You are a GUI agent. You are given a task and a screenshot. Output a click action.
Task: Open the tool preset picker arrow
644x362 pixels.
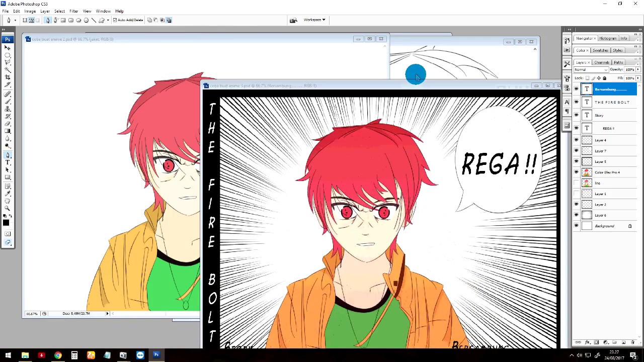click(15, 20)
